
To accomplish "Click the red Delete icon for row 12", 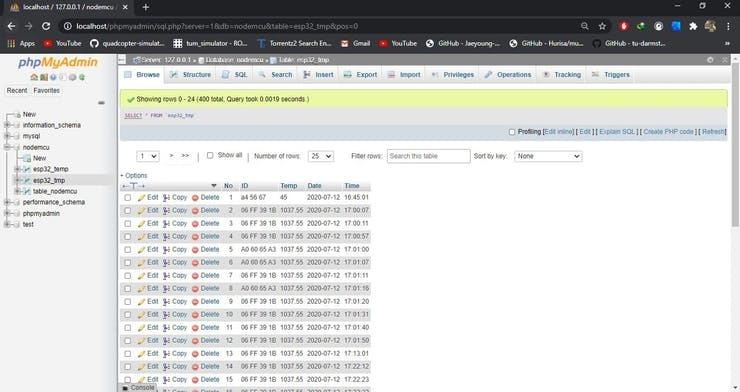I will 195,341.
